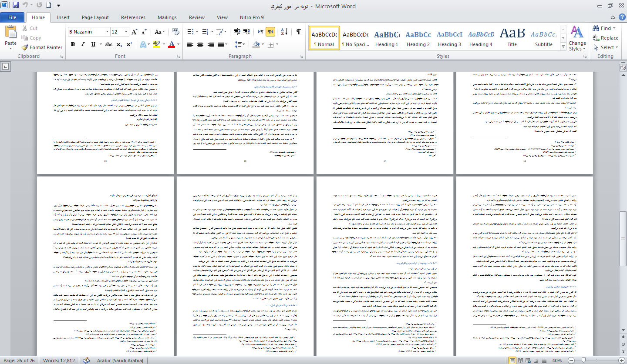Viewport: 627px width, 364px height.
Task: Click the Sort paragraph icon
Action: pos(284,32)
